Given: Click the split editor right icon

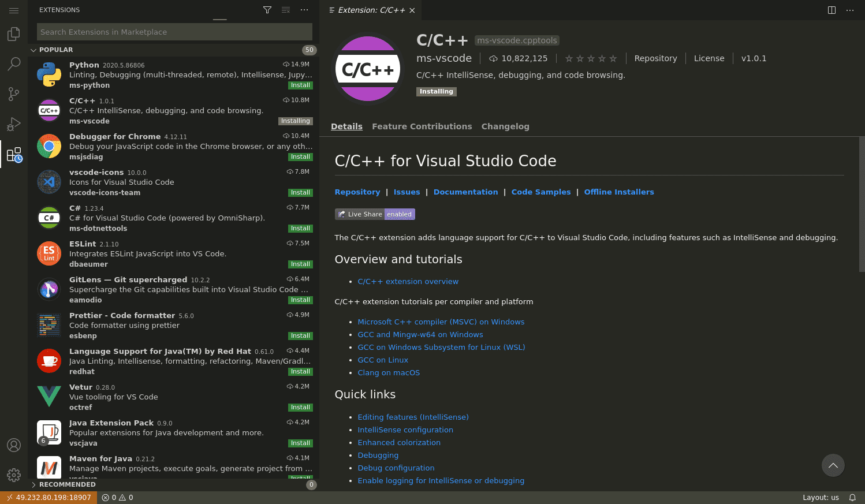Looking at the screenshot, I should pyautogui.click(x=832, y=10).
